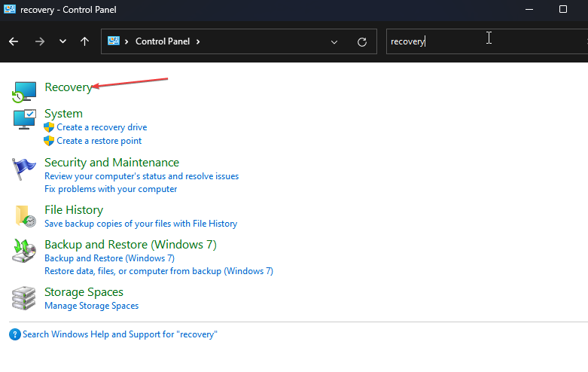Click the Security and Maintenance flag icon
Viewport: 588px width, 372px height.
[x=24, y=169]
